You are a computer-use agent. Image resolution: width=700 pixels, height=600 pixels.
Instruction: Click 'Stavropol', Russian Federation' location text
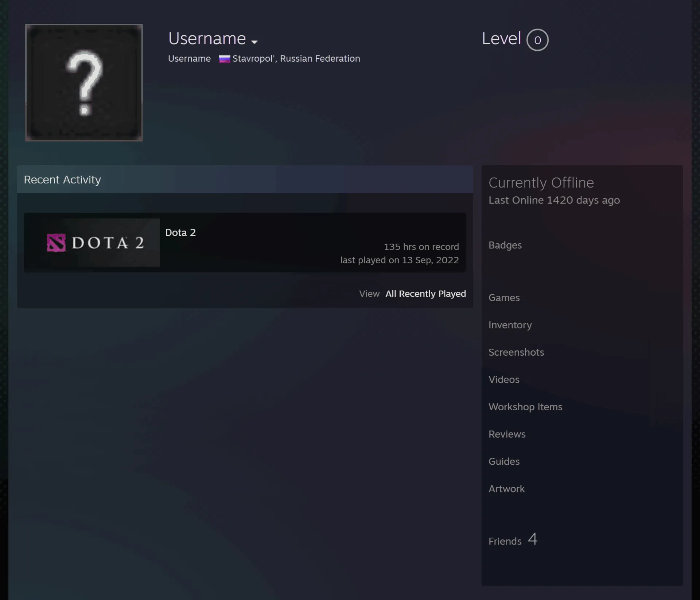point(296,59)
